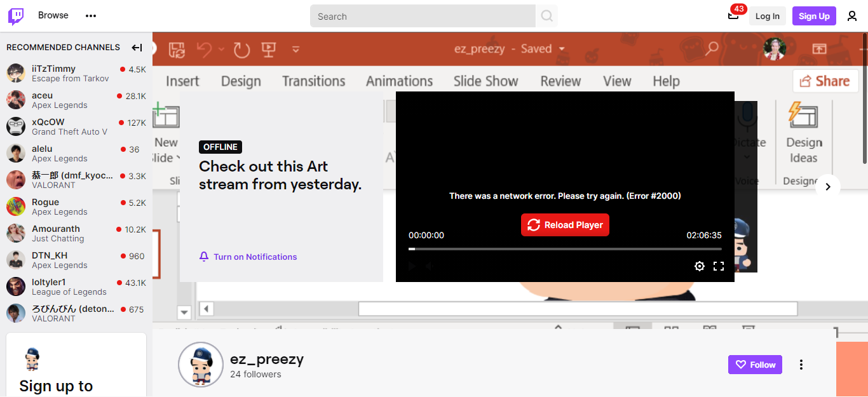Image resolution: width=868 pixels, height=397 pixels.
Task: Click xQcOW's channel avatar
Action: pyautogui.click(x=16, y=126)
